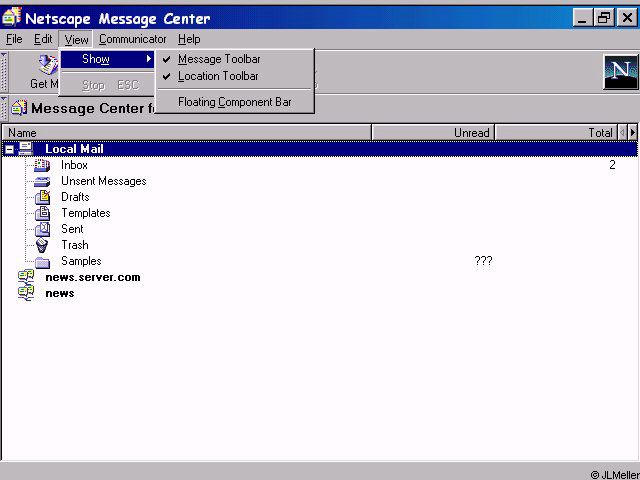This screenshot has width=640, height=480.
Task: Open the Edit menu
Action: [x=43, y=39]
